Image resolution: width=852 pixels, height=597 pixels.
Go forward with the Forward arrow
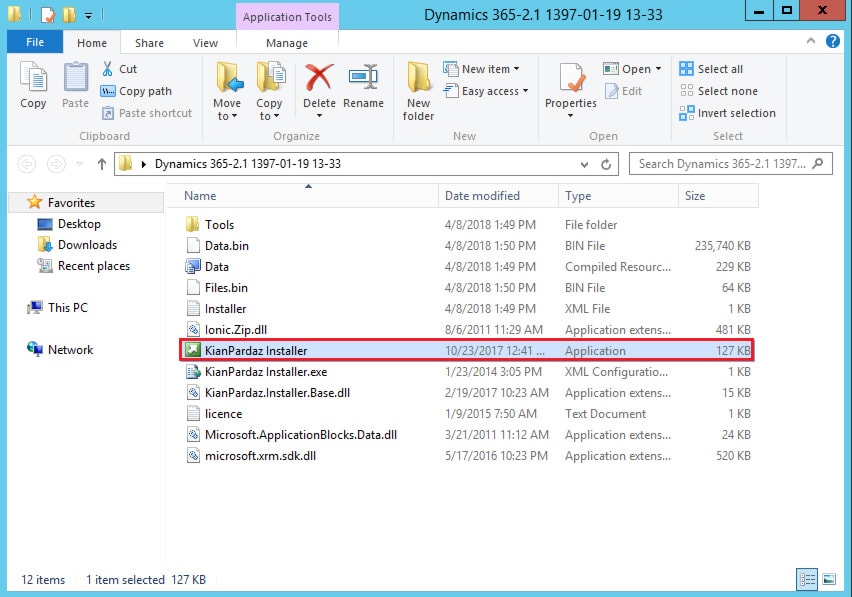(x=56, y=164)
